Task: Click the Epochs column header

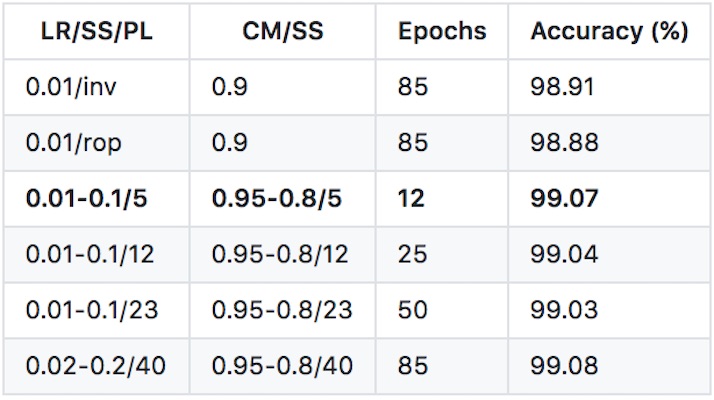Action: (x=442, y=31)
